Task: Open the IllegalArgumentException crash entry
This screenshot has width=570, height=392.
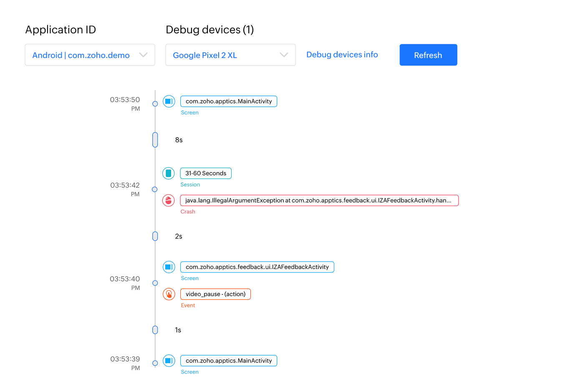Action: tap(319, 200)
